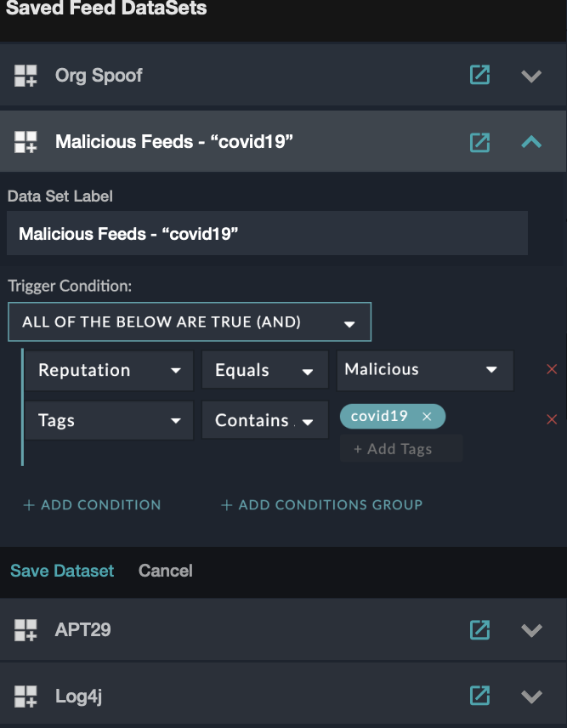Change the Malicious value dropdown
Image resolution: width=567 pixels, height=728 pixels.
(x=425, y=370)
